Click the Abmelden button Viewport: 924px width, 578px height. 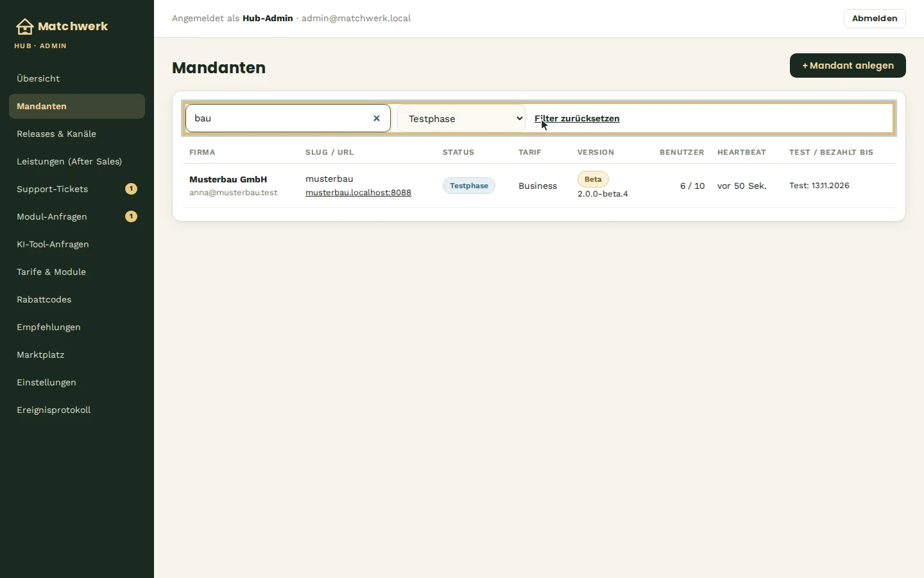point(875,19)
